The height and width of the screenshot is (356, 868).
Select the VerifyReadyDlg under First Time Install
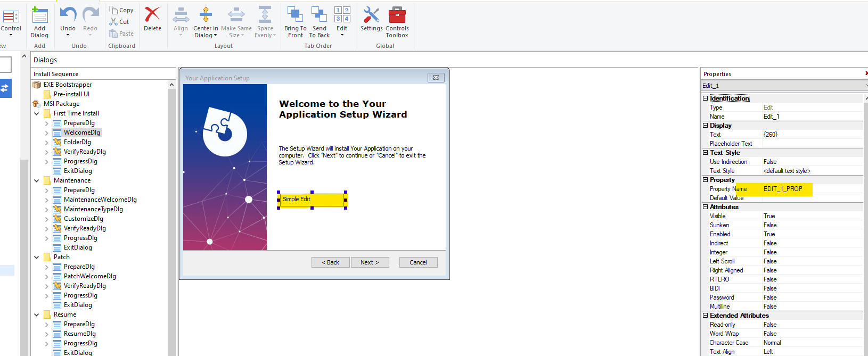pyautogui.click(x=85, y=152)
